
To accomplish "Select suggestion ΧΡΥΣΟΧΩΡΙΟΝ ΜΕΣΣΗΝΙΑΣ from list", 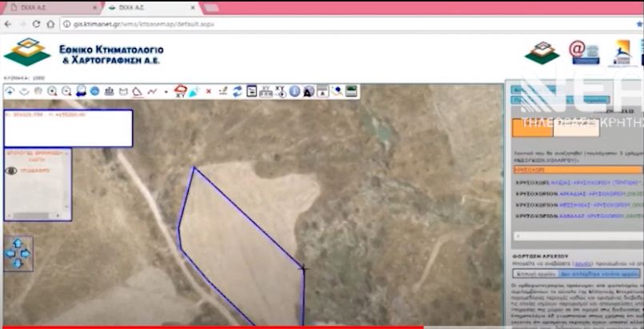I will click(x=576, y=204).
